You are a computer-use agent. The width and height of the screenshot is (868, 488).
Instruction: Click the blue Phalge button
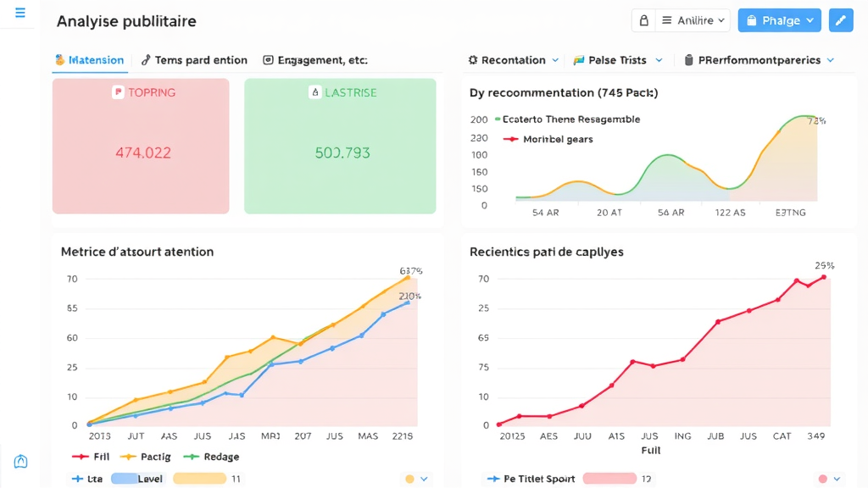(779, 20)
